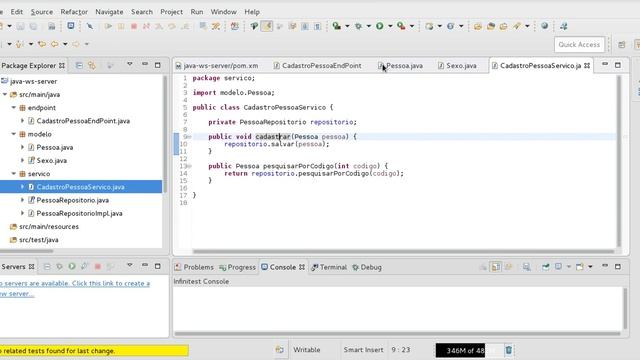Select the src/test/java folder

pyautogui.click(x=38, y=240)
